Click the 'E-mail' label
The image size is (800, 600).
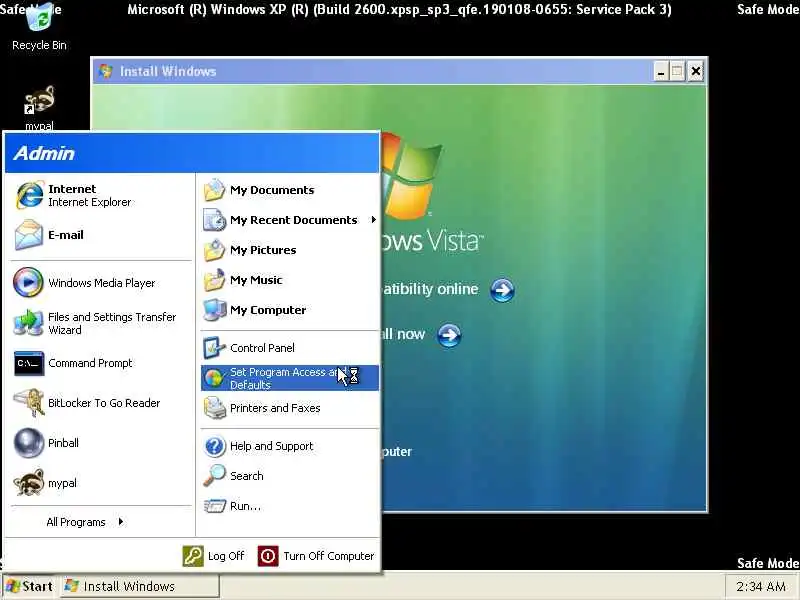(65, 235)
